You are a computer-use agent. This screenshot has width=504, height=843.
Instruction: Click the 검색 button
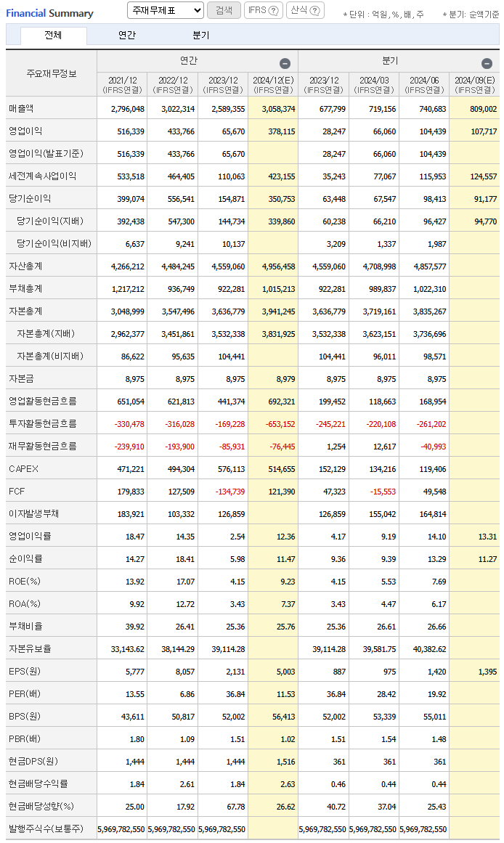tap(224, 10)
